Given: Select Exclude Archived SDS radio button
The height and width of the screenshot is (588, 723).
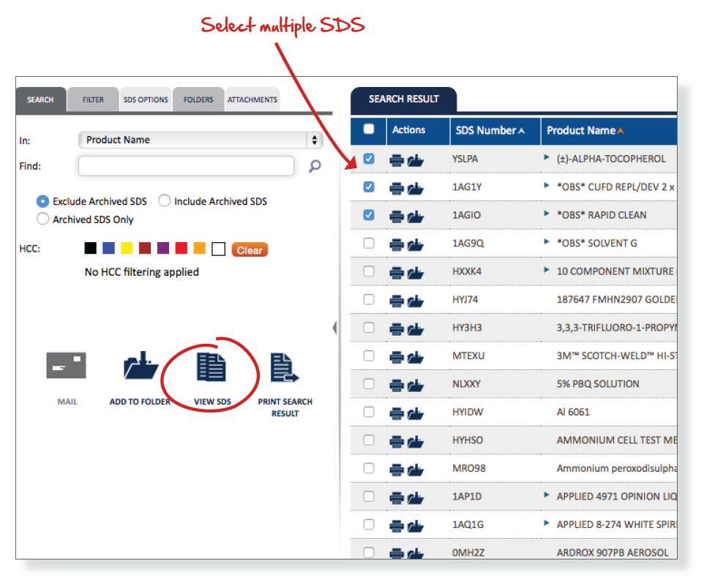Looking at the screenshot, I should click(x=42, y=201).
